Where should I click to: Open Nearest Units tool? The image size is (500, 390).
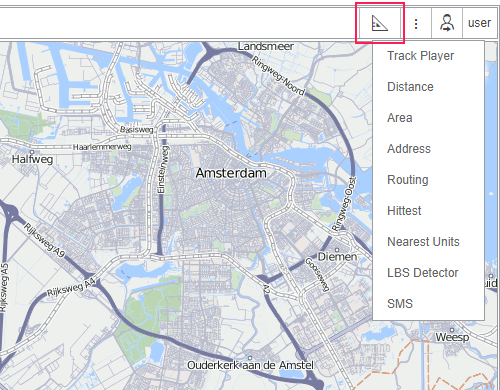pos(423,242)
